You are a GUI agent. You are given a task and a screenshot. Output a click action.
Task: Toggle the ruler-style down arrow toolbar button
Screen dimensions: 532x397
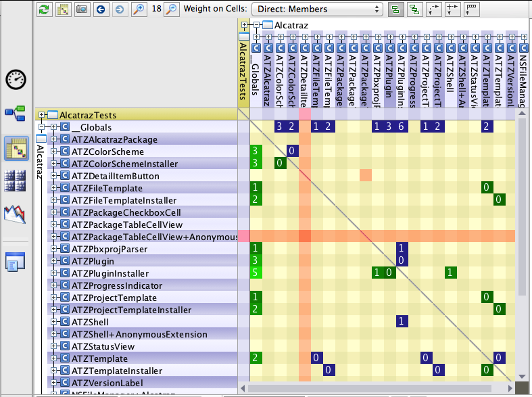[x=472, y=9]
